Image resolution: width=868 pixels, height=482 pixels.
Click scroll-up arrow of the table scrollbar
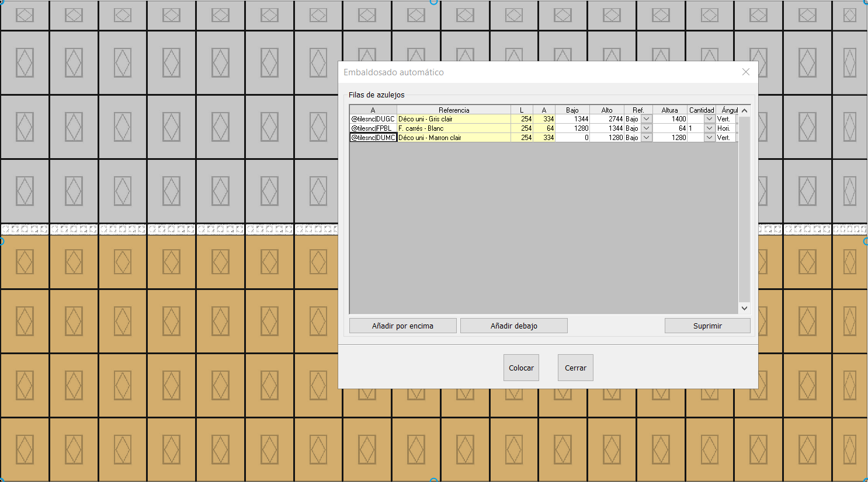(x=744, y=110)
